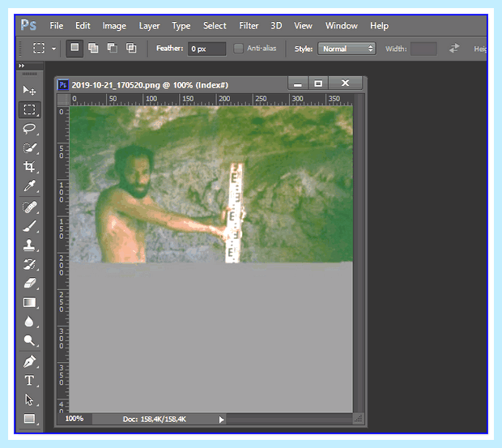Viewport: 502px width, 448px height.
Task: Click the document window resize grip
Action: point(359,419)
